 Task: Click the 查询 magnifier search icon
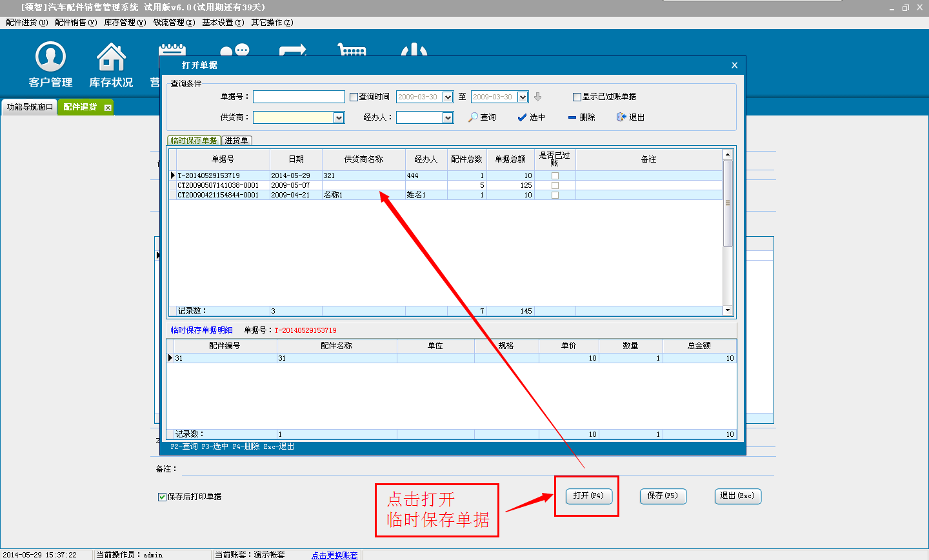click(474, 117)
